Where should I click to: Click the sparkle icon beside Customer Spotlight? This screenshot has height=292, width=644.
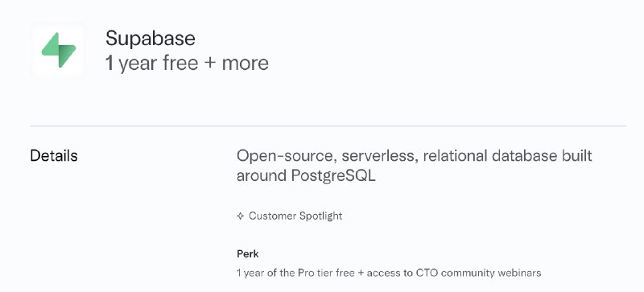pos(241,216)
